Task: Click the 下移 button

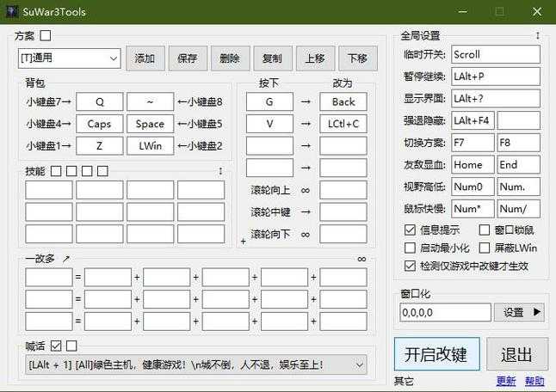Action: click(358, 58)
